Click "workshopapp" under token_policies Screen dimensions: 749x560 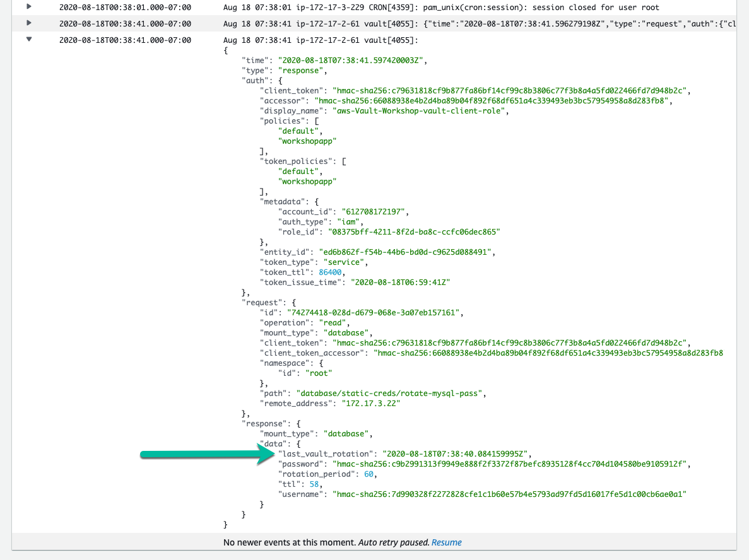(x=307, y=182)
